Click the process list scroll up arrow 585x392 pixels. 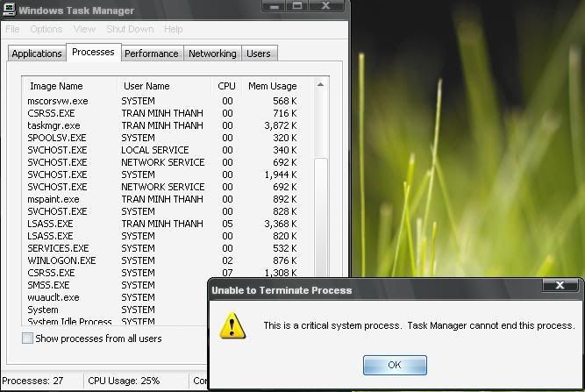(320, 85)
